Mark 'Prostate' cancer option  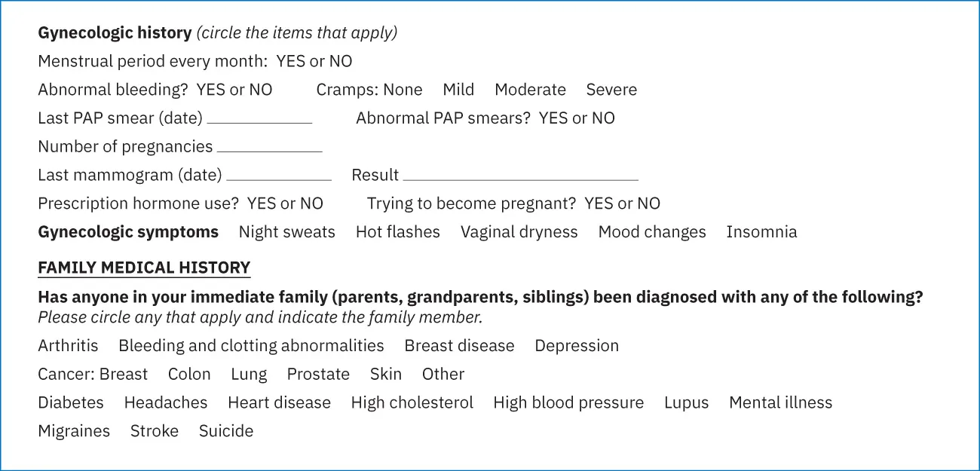(x=318, y=375)
